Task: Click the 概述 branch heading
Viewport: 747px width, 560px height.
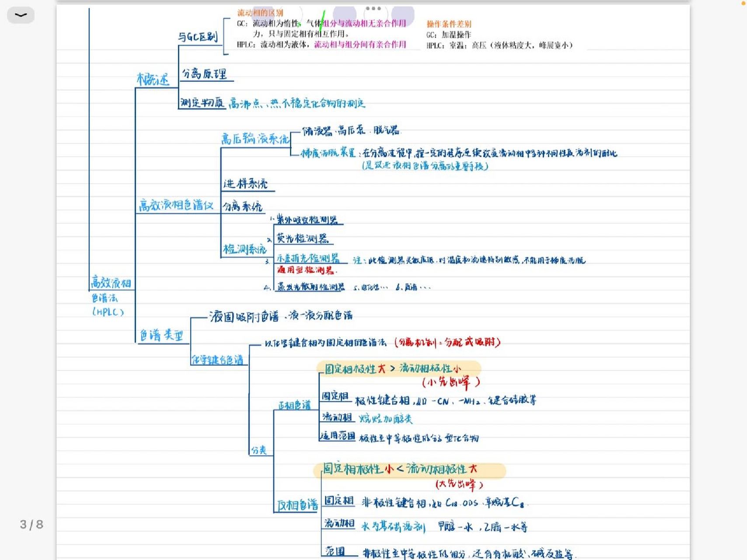Action: 153,79
